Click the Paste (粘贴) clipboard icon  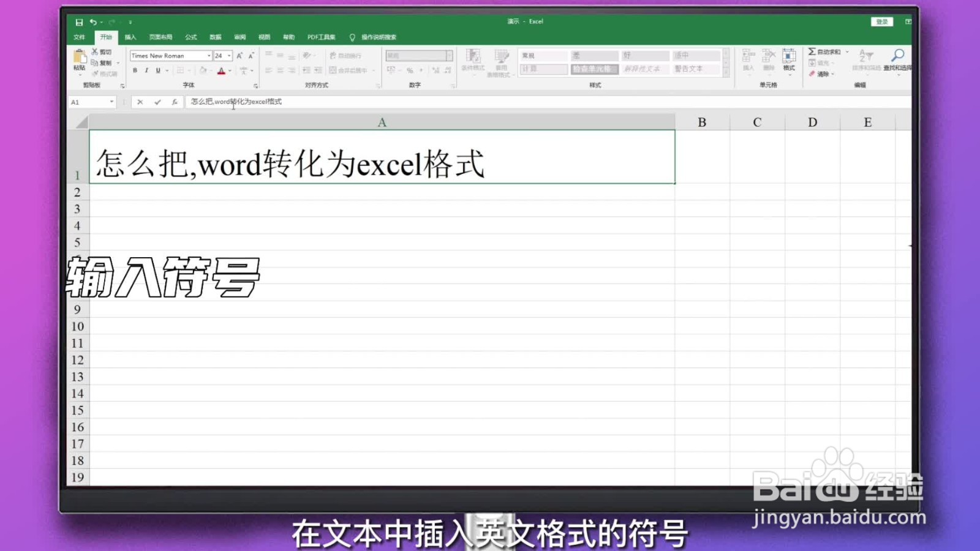[80, 57]
